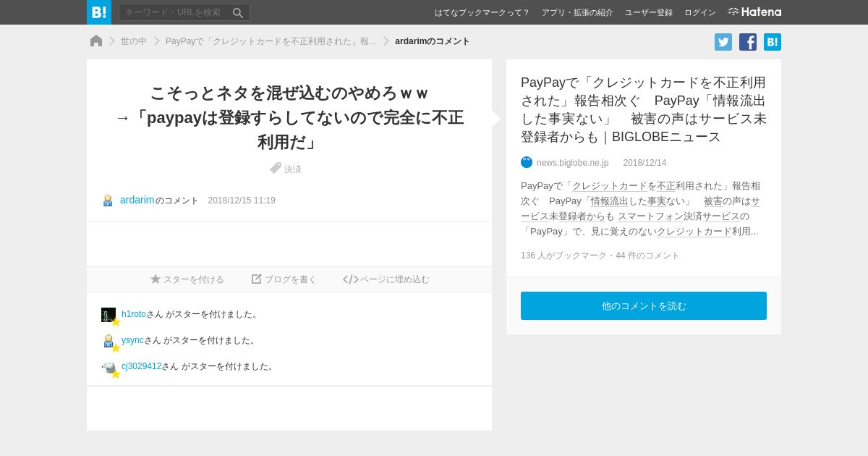Image resolution: width=868 pixels, height=456 pixels.
Task: Click the BIGLOBE site favicon
Action: point(527,162)
